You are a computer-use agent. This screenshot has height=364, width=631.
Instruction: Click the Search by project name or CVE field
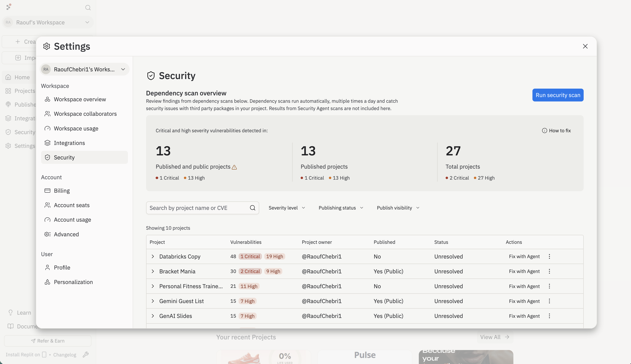(202, 208)
